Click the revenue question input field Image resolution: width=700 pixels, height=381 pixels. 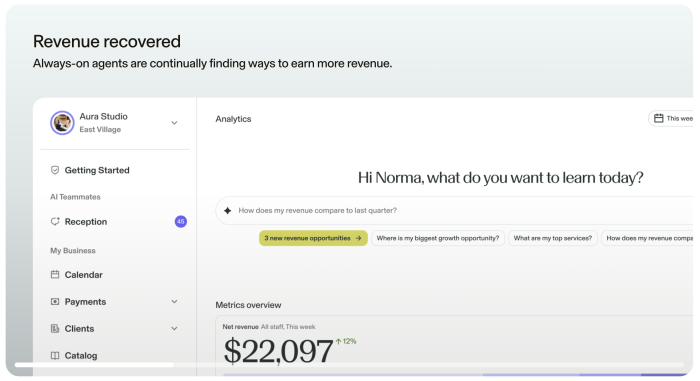click(x=454, y=210)
